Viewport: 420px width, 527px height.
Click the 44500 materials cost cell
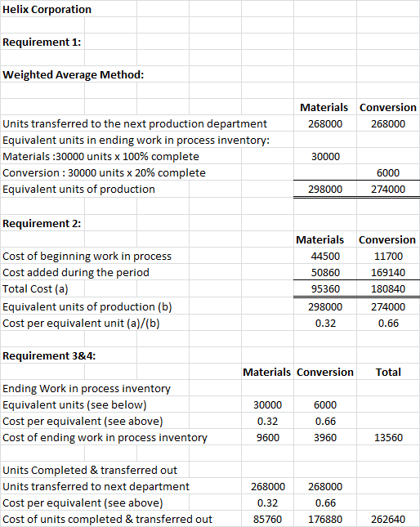325,257
